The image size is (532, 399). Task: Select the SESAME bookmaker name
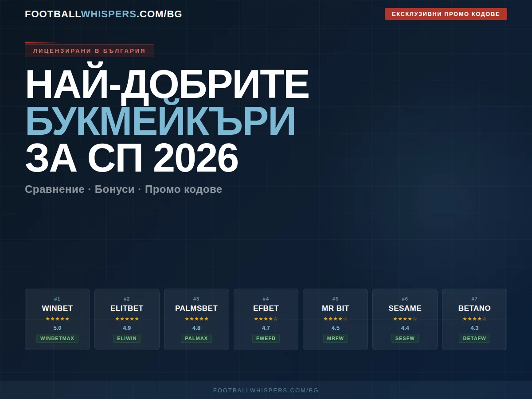(405, 308)
